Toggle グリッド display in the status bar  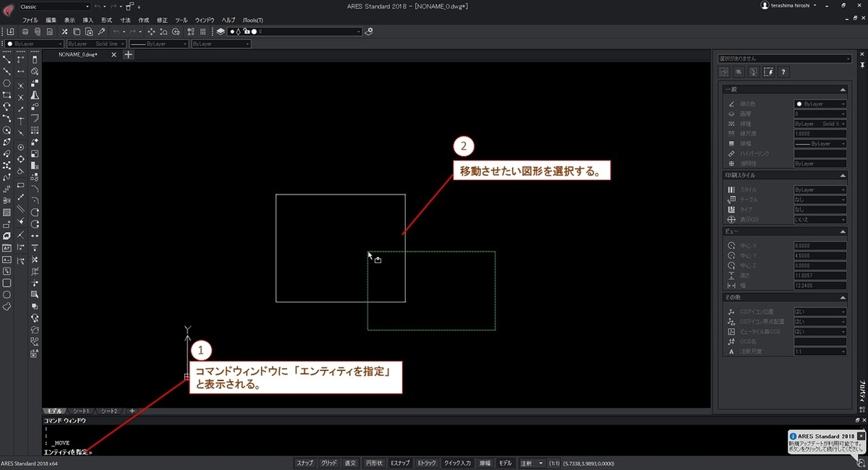click(x=329, y=463)
